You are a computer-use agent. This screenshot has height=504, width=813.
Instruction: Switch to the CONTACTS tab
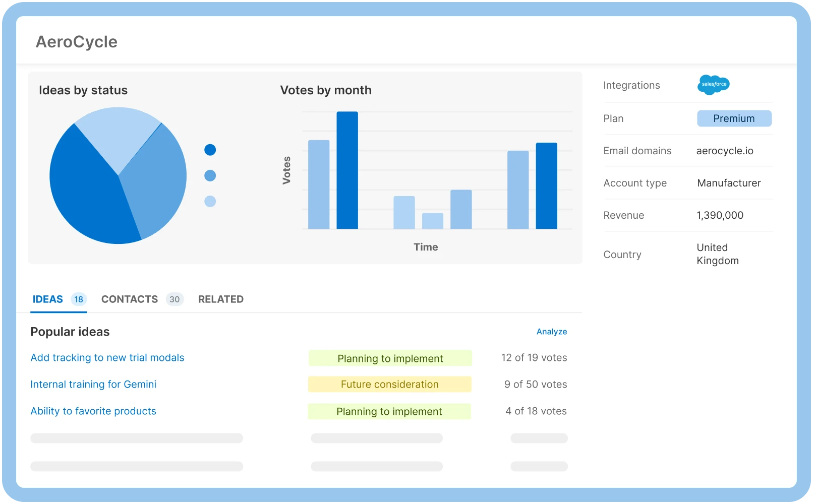point(129,299)
